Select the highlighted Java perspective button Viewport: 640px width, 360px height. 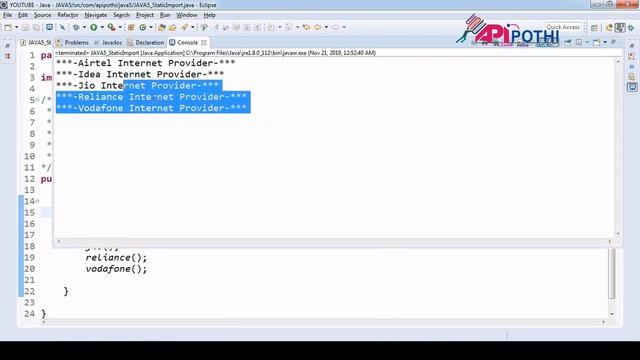coord(620,27)
